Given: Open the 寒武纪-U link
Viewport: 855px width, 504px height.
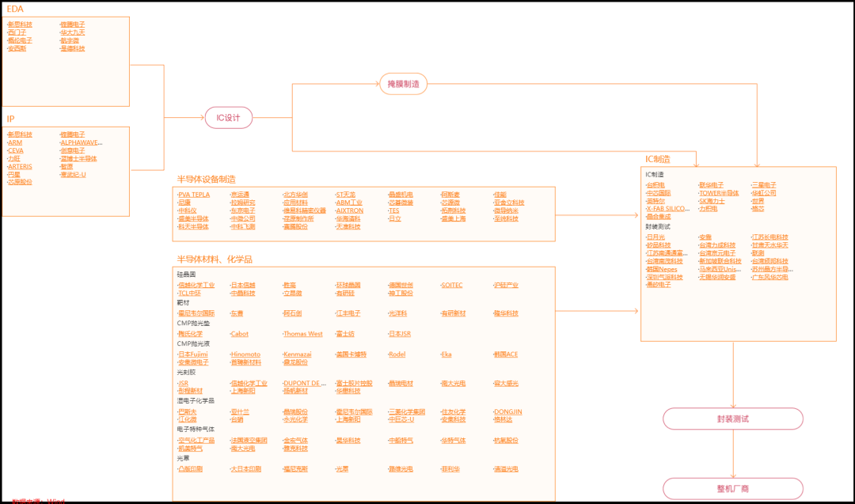Looking at the screenshot, I should click(73, 175).
